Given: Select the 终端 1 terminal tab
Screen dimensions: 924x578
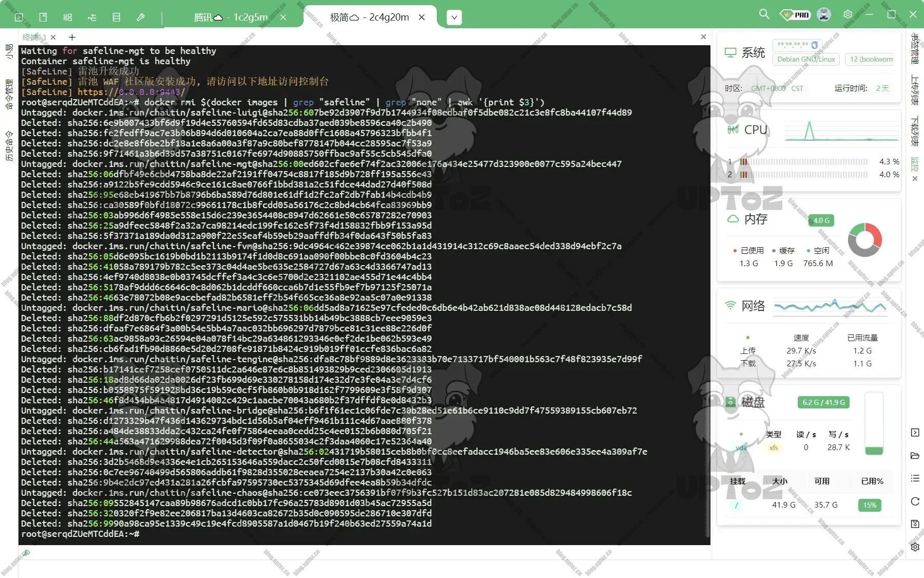Looking at the screenshot, I should tap(34, 37).
